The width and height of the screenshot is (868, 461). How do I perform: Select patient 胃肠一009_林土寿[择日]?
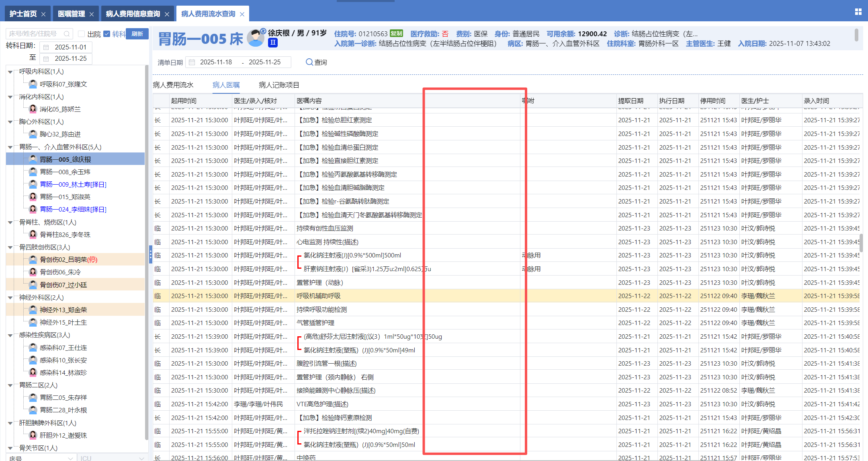(x=73, y=184)
